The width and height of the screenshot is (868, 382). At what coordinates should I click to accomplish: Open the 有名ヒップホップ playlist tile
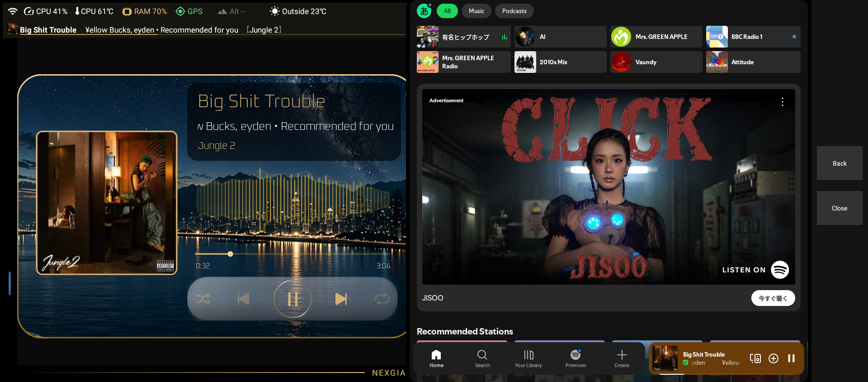(464, 37)
